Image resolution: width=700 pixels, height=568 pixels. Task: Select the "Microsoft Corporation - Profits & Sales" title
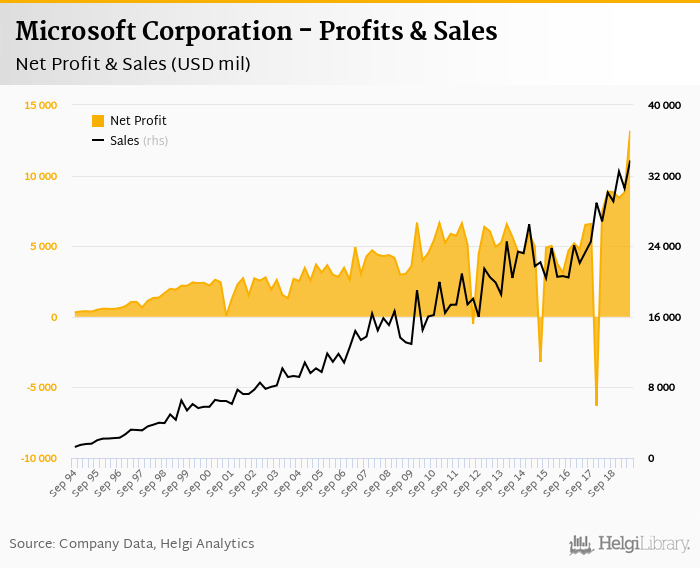click(x=256, y=31)
